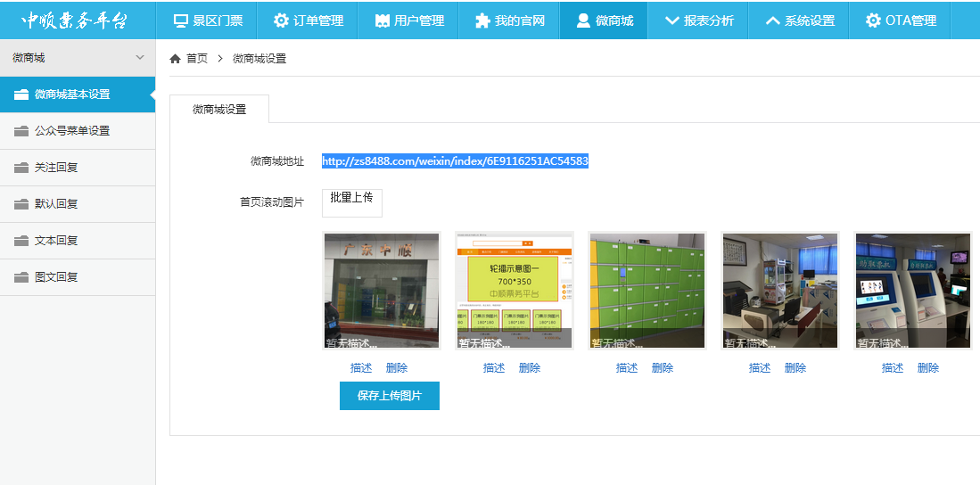Click the down chevron beside 报表分析
Image resolution: width=980 pixels, height=485 pixels.
[671, 21]
